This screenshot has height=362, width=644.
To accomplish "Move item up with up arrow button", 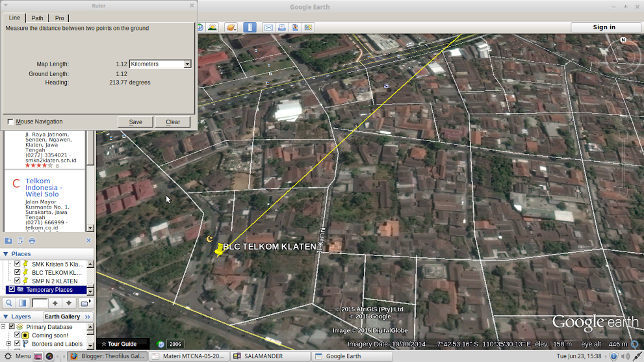I will [x=55, y=304].
